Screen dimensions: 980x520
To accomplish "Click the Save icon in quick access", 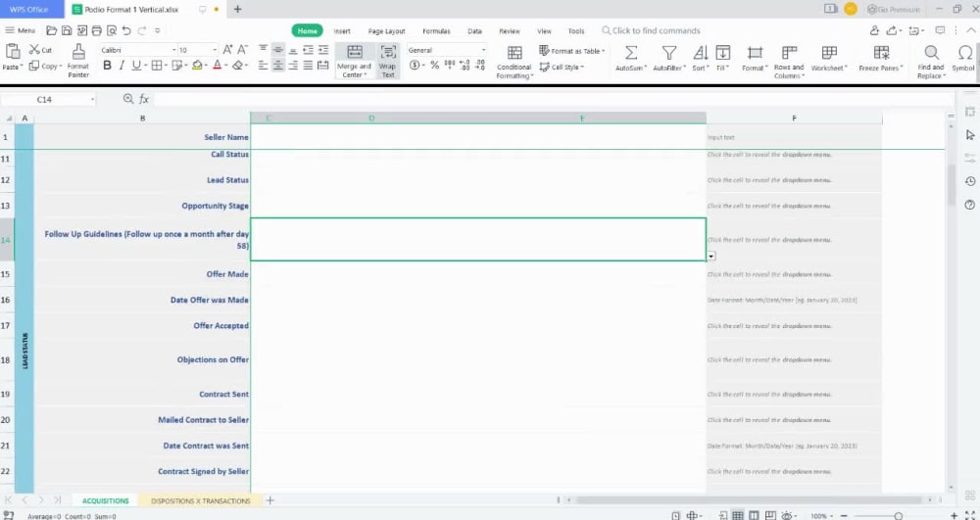I will (x=67, y=30).
